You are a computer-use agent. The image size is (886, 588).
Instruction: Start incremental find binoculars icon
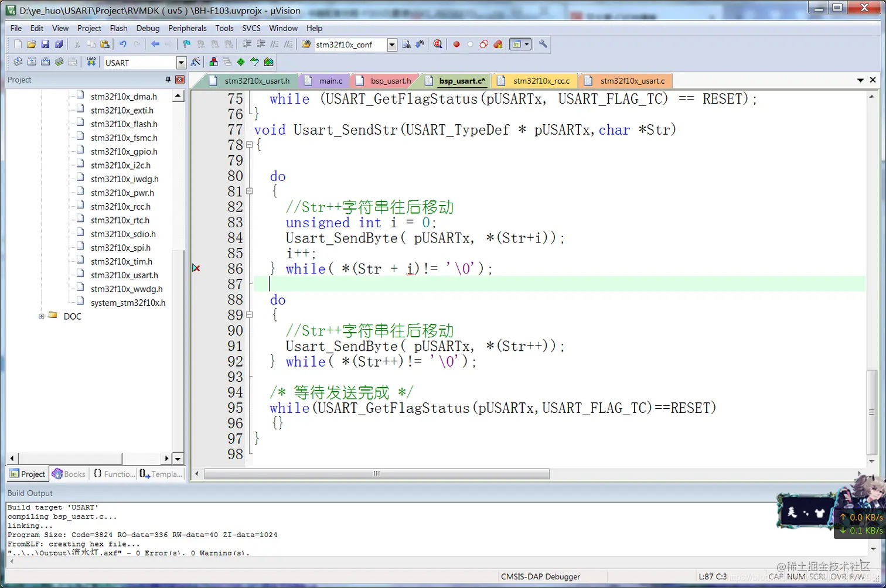tap(420, 44)
